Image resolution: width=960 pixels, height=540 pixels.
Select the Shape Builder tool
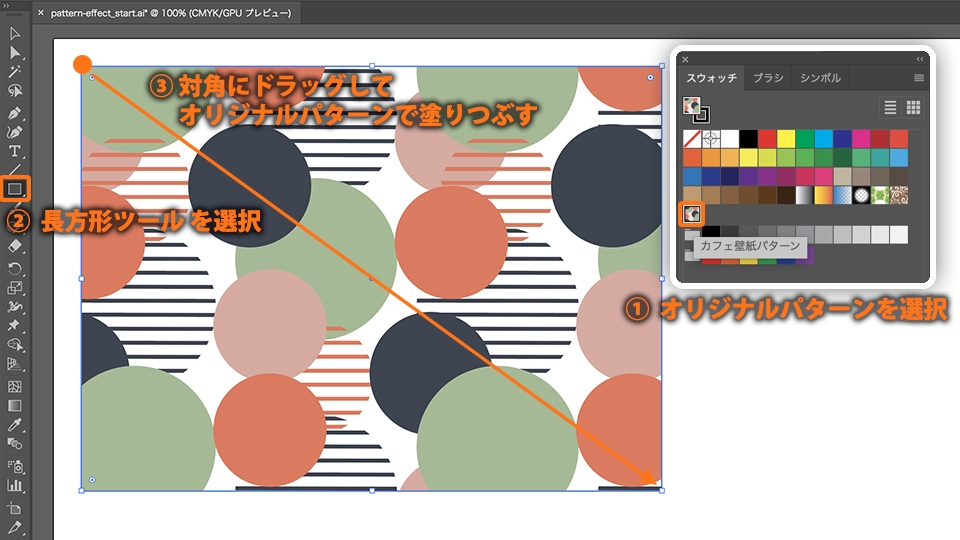[15, 345]
